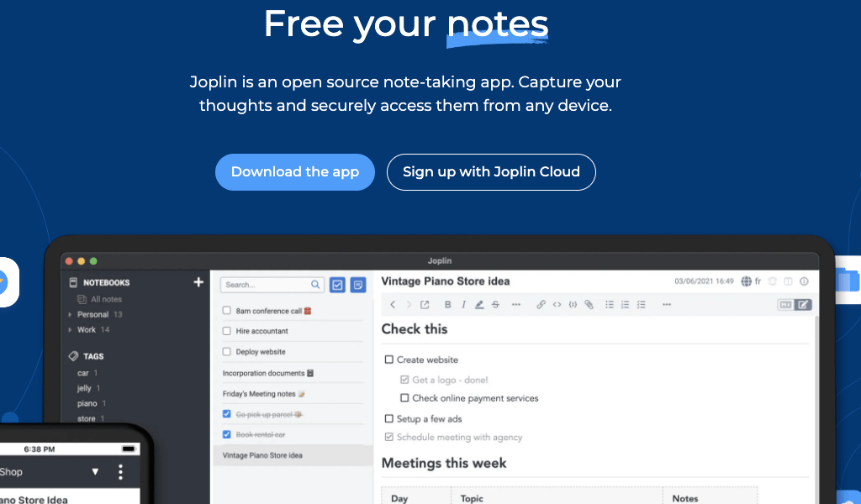Uncheck the Book rental car to-do
This screenshot has width=861, height=504.
click(x=226, y=434)
